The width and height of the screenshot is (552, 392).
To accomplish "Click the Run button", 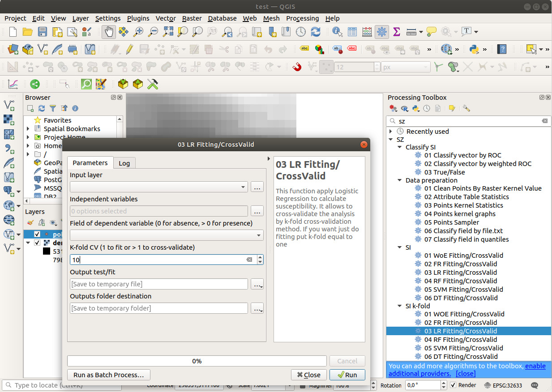I will (347, 375).
